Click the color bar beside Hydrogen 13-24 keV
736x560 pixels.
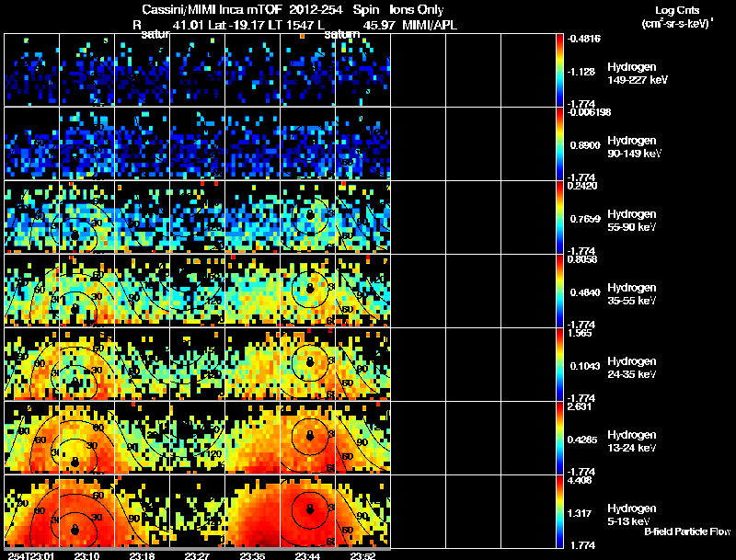click(559, 439)
